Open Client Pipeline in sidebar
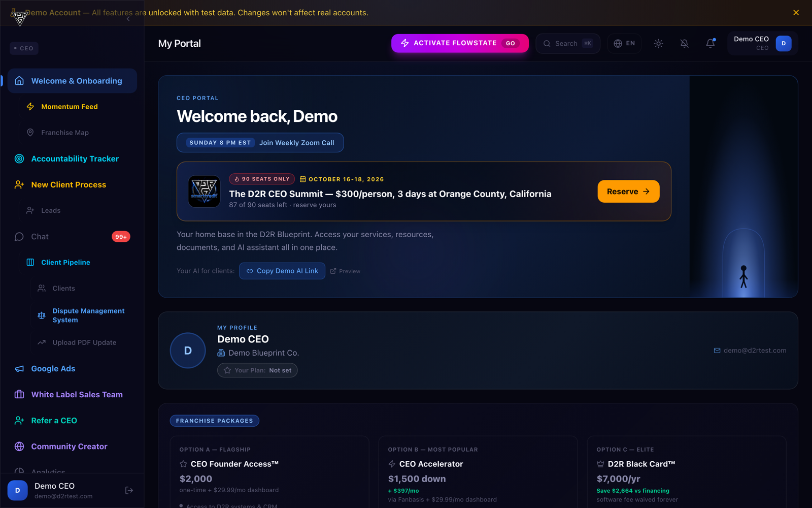This screenshot has width=812, height=508. point(65,262)
